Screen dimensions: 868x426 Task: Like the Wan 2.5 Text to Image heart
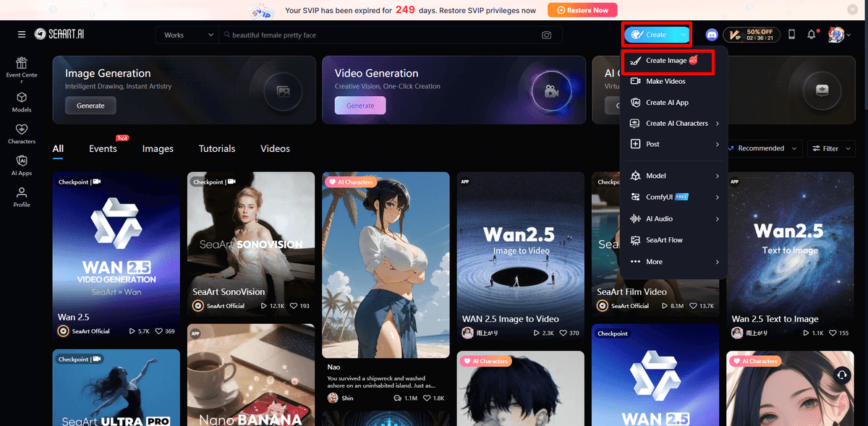[x=833, y=333]
